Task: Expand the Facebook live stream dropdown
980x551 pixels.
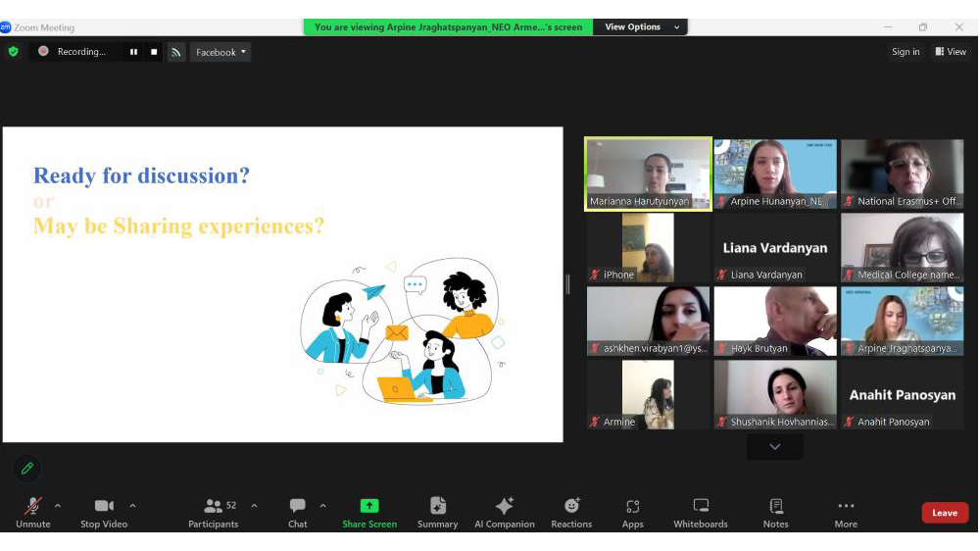Action: tap(220, 52)
